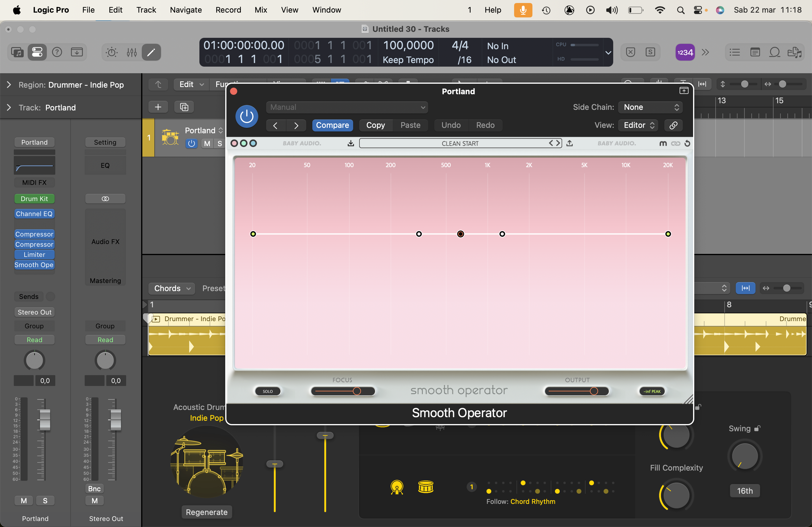Toggle the Inspector button in toolbar
The width and height of the screenshot is (812, 527).
(37, 52)
